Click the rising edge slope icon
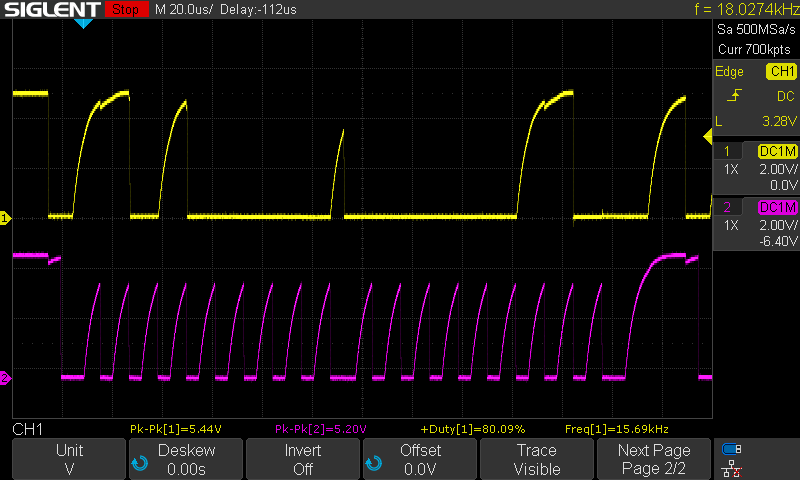Image resolution: width=800 pixels, height=480 pixels. click(x=734, y=95)
